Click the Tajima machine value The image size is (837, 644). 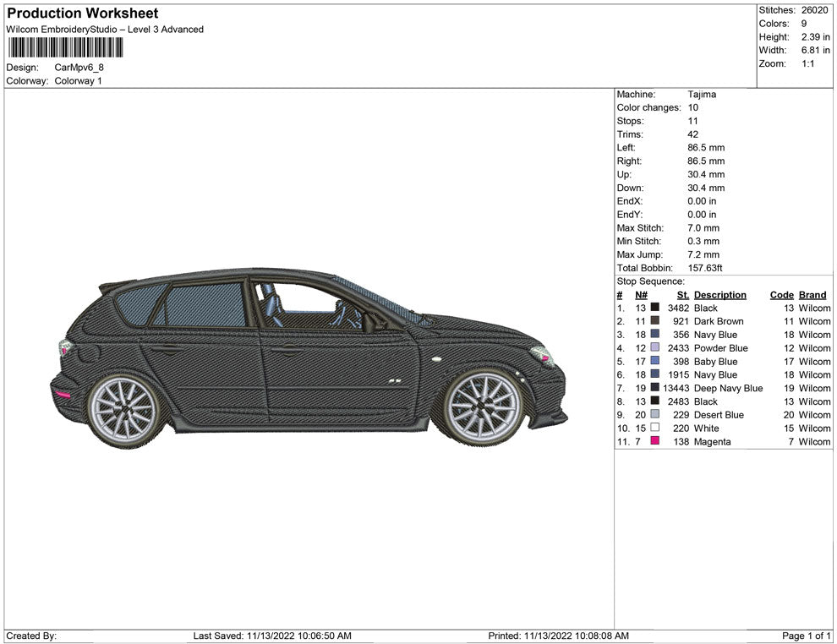coord(702,95)
